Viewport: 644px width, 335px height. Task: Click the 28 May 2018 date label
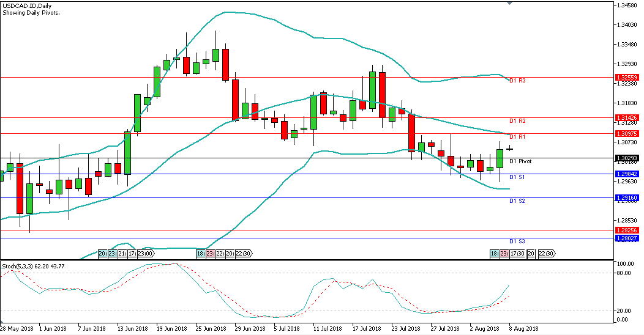(x=17, y=328)
